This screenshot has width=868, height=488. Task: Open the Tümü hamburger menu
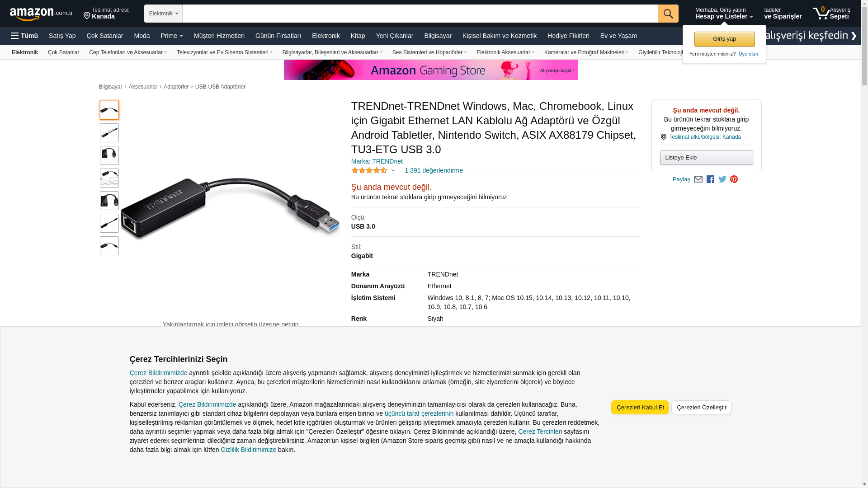point(24,36)
